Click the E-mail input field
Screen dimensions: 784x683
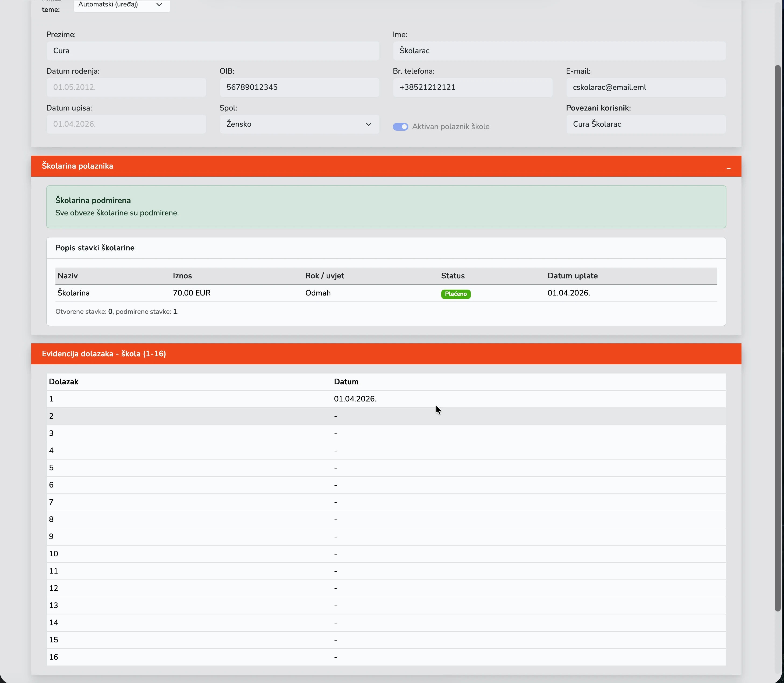point(646,87)
